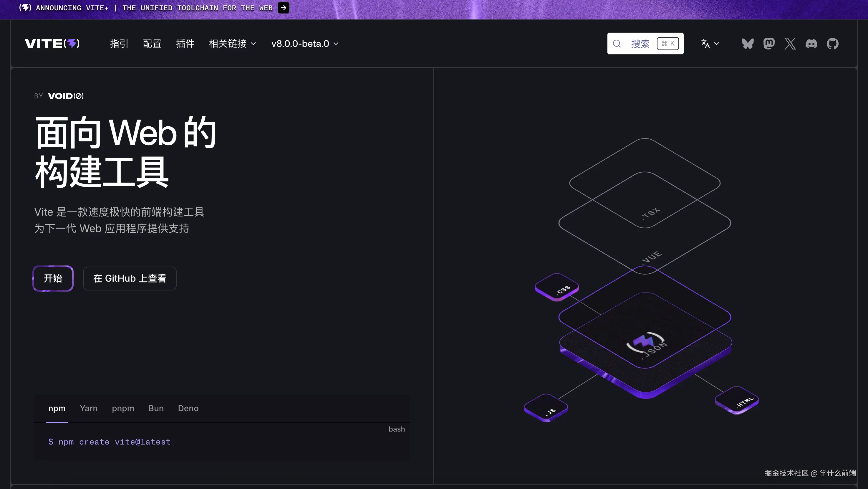Open the X (Twitter) social icon
This screenshot has height=489, width=868.
(x=790, y=44)
